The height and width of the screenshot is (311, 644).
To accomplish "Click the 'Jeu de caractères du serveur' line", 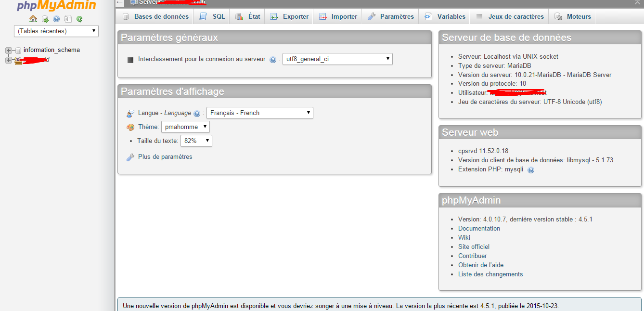I will [530, 102].
